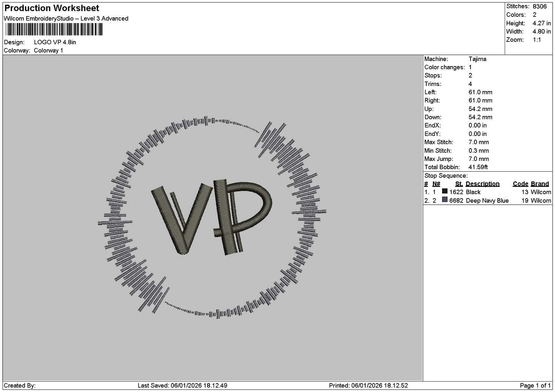Image resolution: width=555 pixels, height=392 pixels.
Task: Click the Colors count value 2
Action: coord(535,15)
